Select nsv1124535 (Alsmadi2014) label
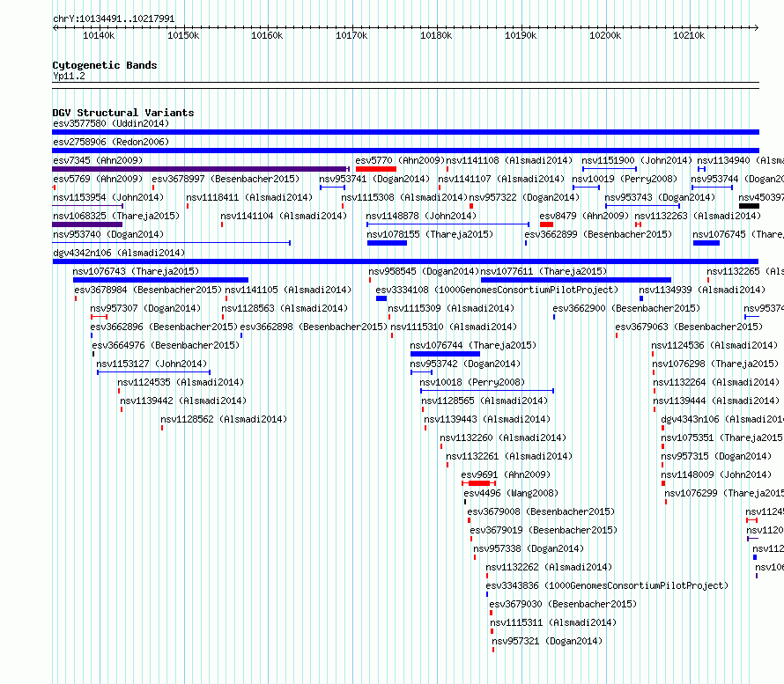The width and height of the screenshot is (784, 684). coord(181,382)
